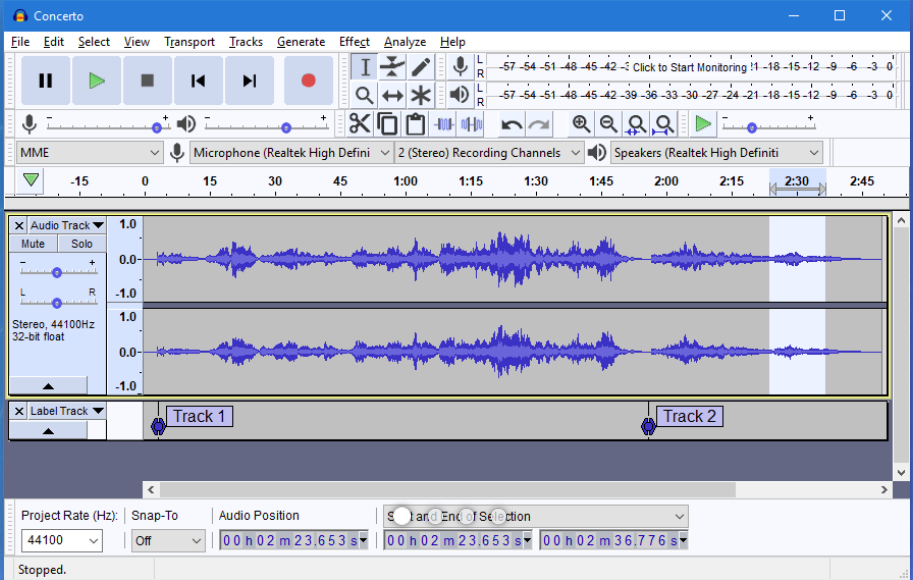Click Play-at-speed green arrow

tap(703, 124)
